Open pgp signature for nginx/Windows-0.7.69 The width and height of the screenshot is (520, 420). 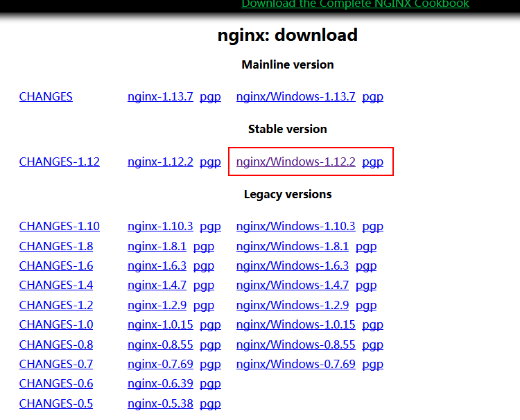tap(373, 365)
